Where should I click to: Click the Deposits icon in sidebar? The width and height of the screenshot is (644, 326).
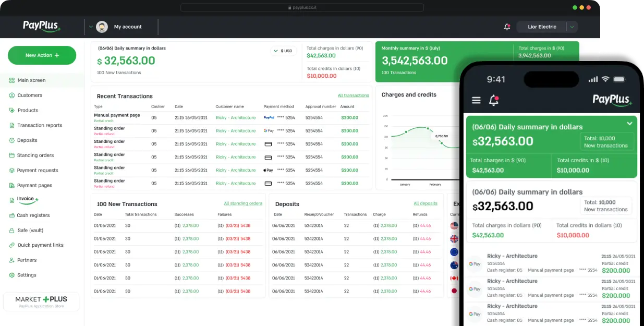(x=12, y=140)
